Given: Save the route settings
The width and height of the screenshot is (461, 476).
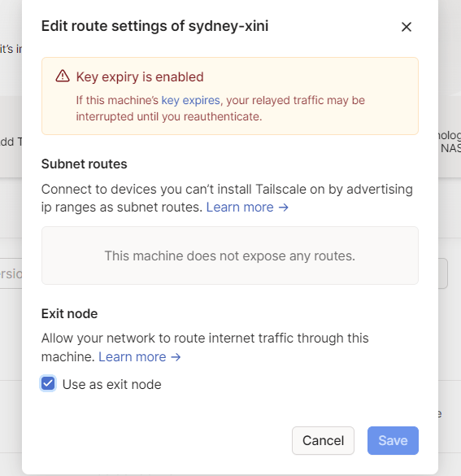Looking at the screenshot, I should pyautogui.click(x=393, y=440).
